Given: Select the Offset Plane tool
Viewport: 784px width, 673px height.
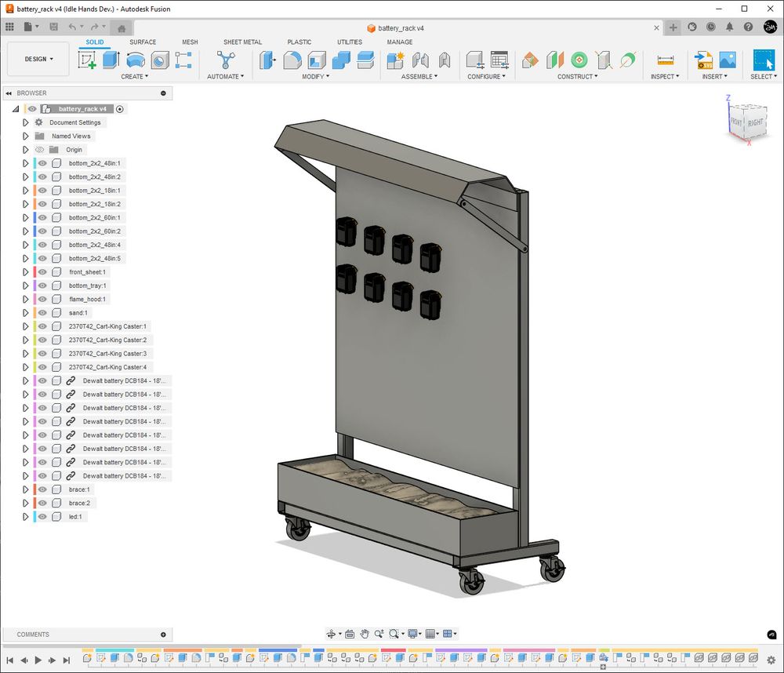Looking at the screenshot, I should (x=530, y=60).
